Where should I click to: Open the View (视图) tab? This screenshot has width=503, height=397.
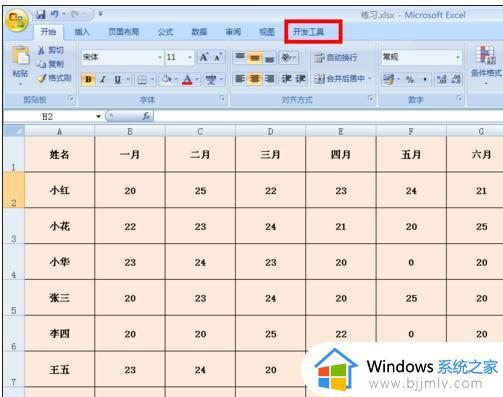click(x=267, y=32)
